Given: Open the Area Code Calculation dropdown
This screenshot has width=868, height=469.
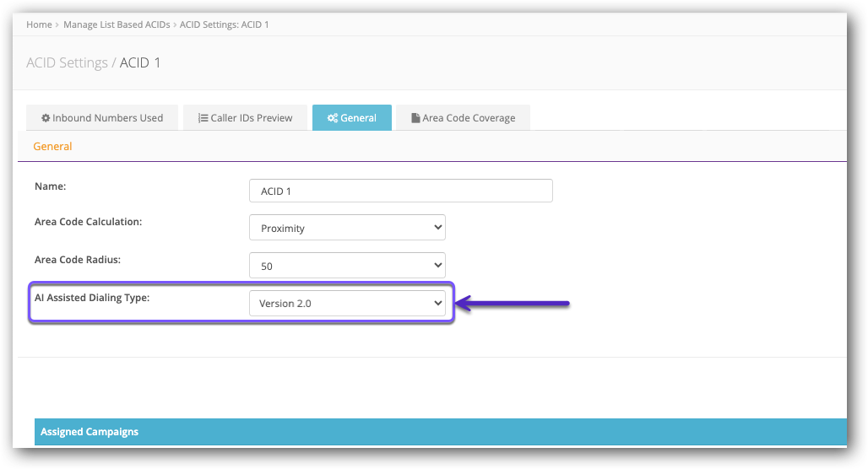Looking at the screenshot, I should coord(347,228).
